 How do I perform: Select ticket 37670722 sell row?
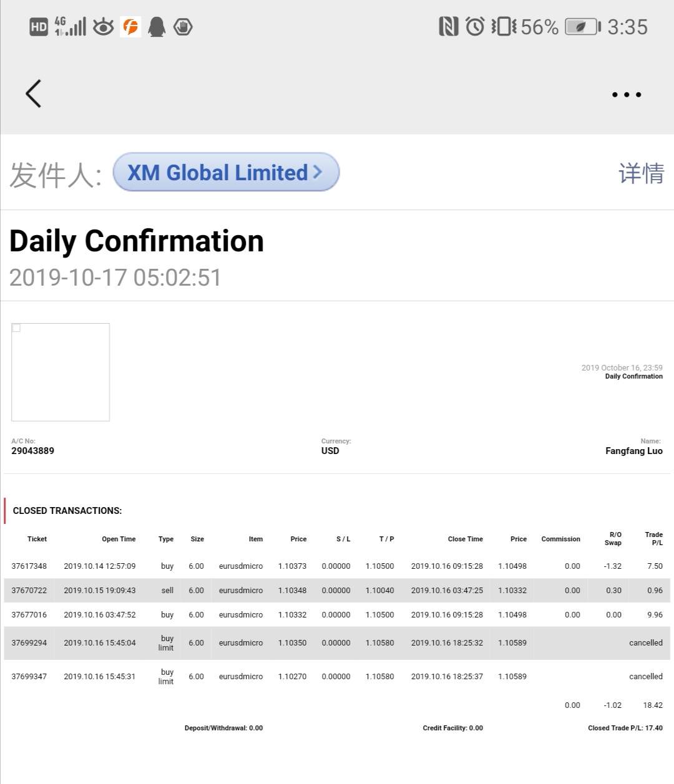coord(337,590)
